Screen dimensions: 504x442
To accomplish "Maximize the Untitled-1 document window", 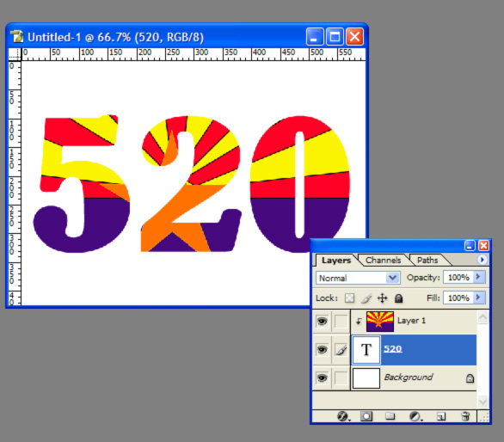I will coord(335,37).
